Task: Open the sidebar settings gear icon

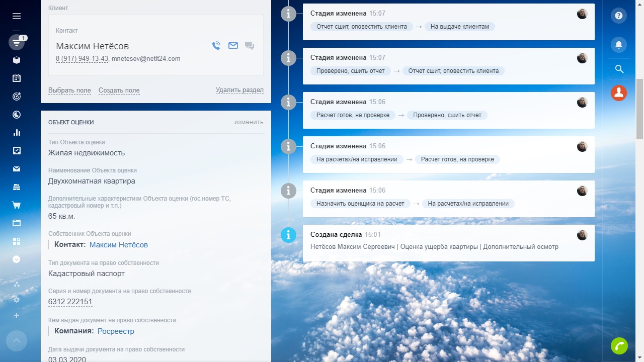Action: point(17,299)
